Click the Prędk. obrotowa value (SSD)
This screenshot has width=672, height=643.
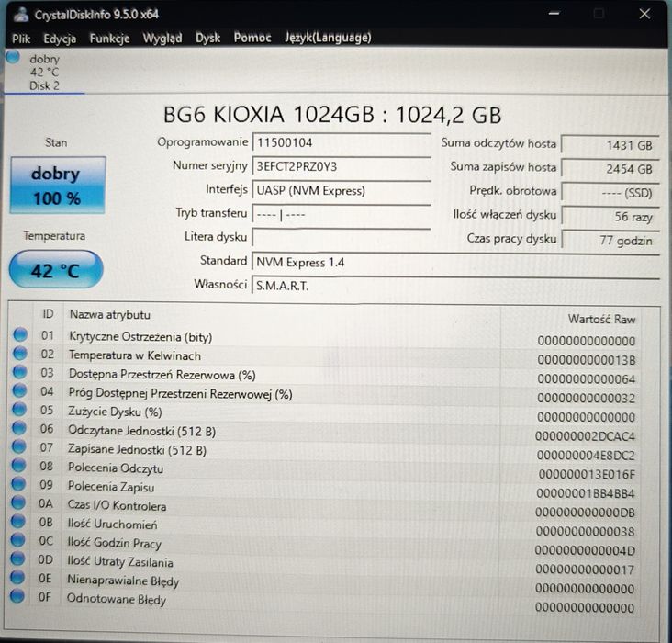click(610, 193)
